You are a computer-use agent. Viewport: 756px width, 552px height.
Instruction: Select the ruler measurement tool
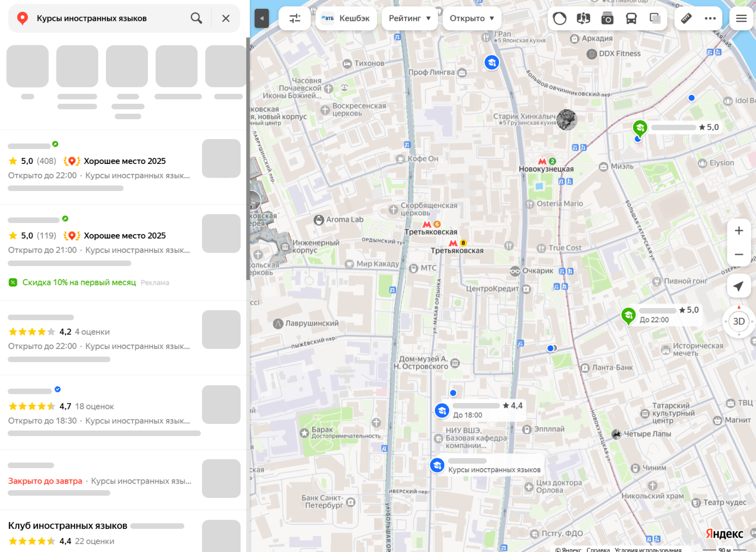[686, 18]
